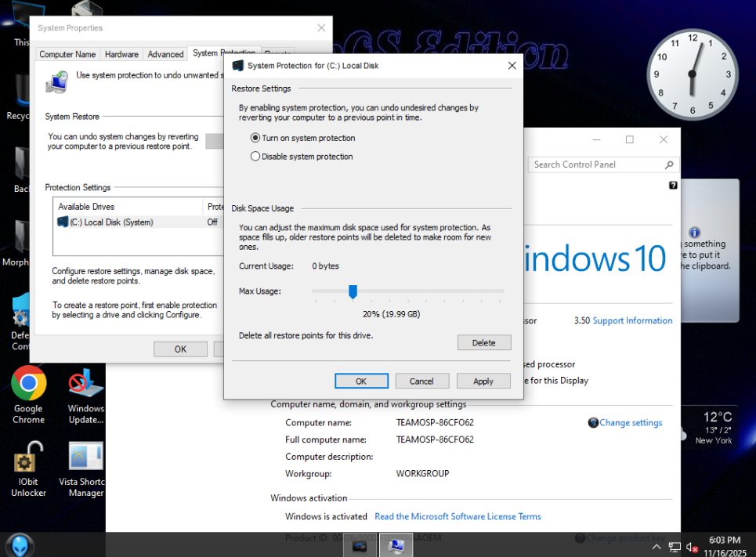This screenshot has width=756, height=557.
Task: Click the clipboard gadget info icon
Action: [694, 233]
